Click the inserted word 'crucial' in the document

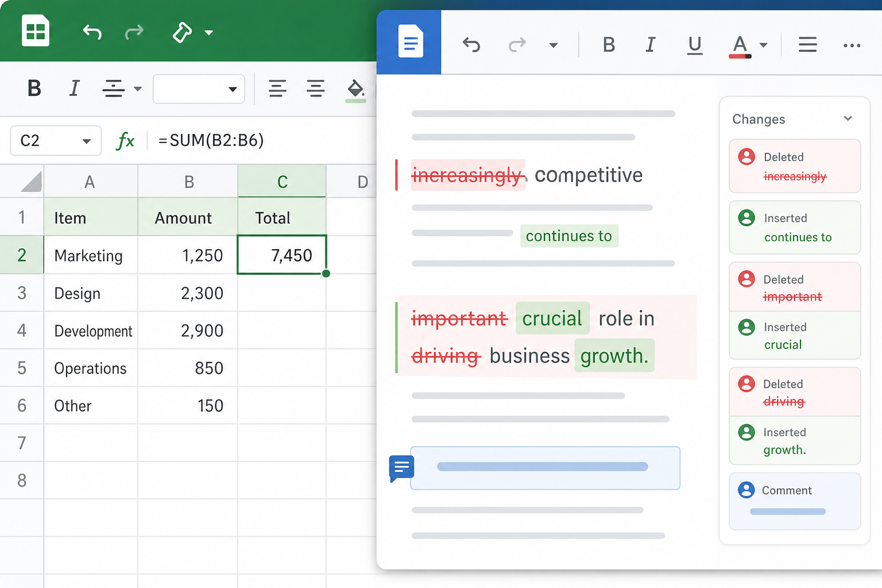[552, 319]
